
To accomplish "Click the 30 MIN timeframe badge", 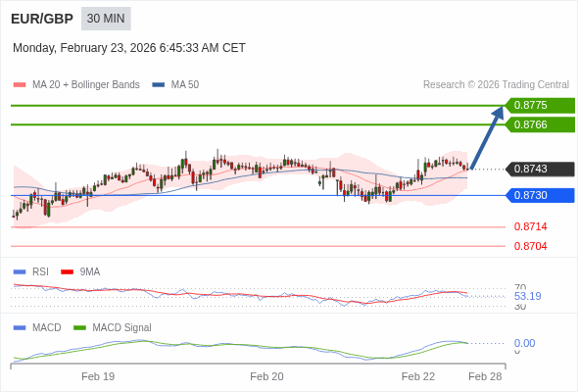I will 106,19.
